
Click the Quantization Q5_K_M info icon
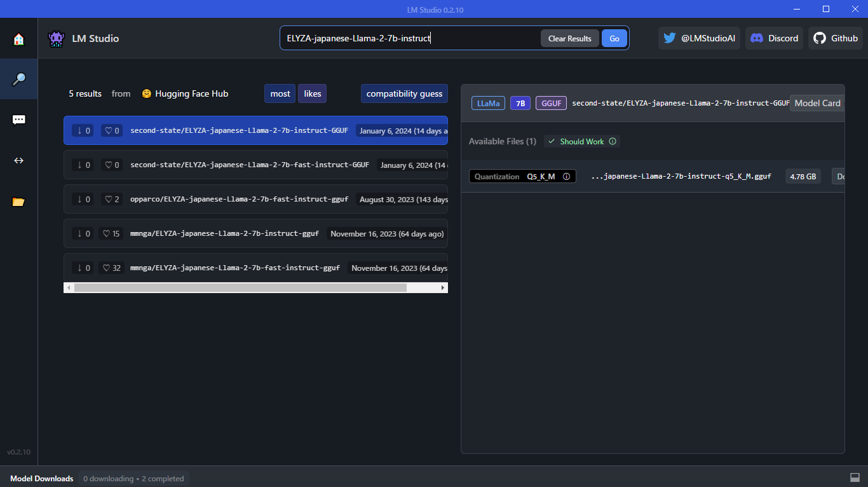pyautogui.click(x=566, y=176)
